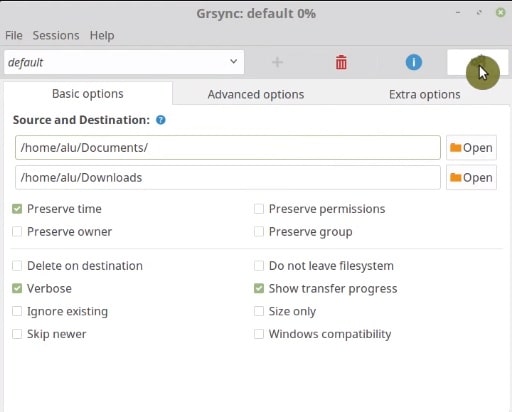The height and width of the screenshot is (412, 512).
Task: Click help icon beside Source and Destination
Action: 161,120
